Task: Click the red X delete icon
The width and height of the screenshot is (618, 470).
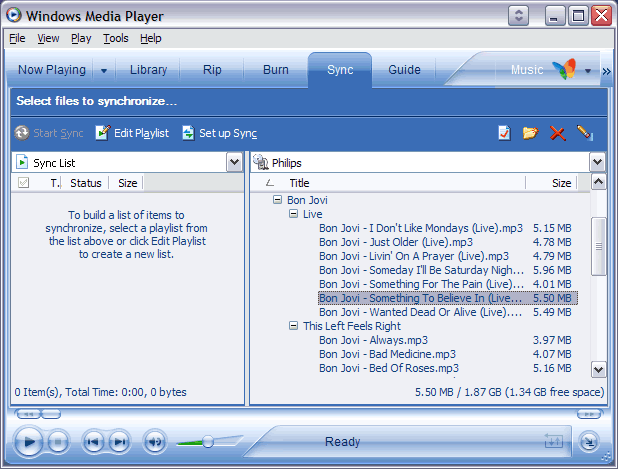Action: point(557,133)
